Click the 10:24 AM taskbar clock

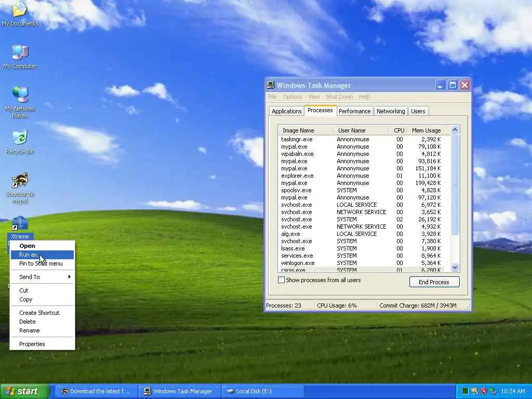[513, 391]
